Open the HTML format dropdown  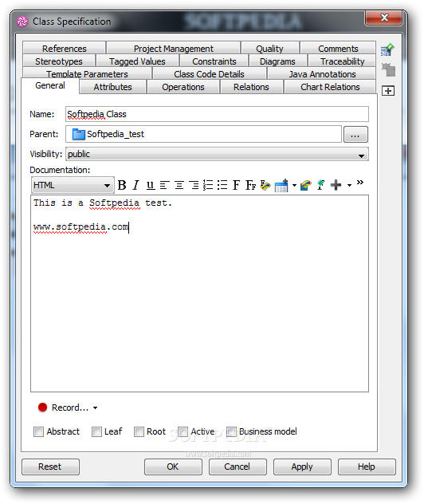click(x=73, y=185)
